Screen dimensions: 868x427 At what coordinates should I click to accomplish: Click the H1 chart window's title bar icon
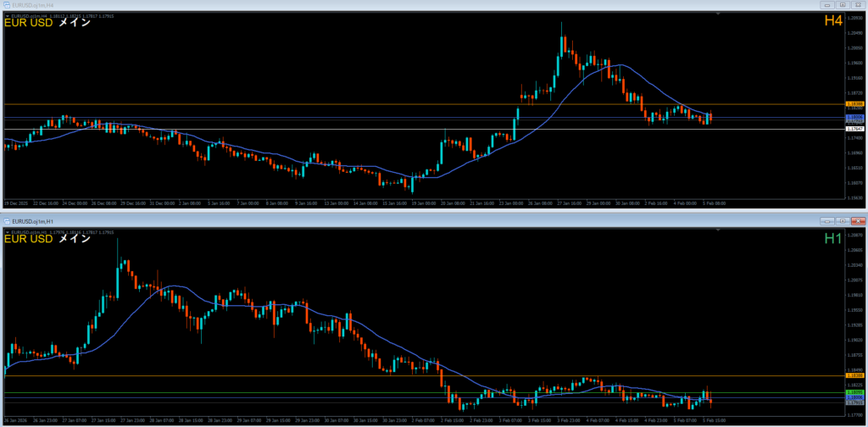click(7, 220)
